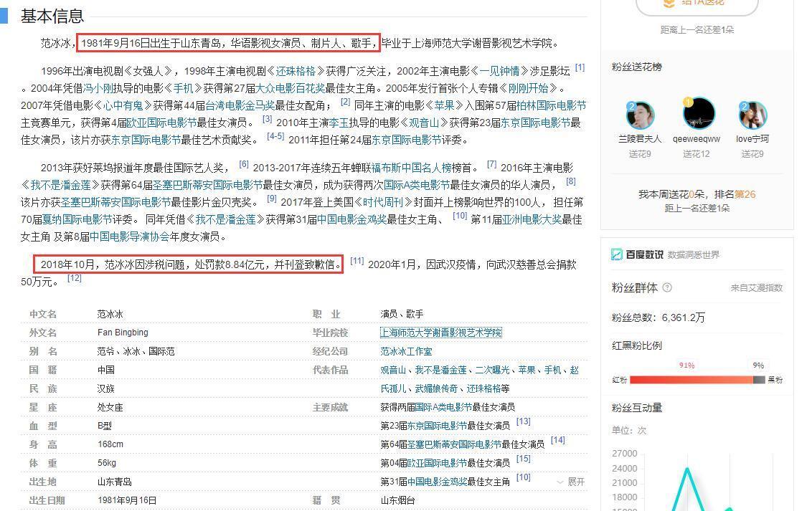Click citation [9] after 金贝壳奖
The width and height of the screenshot is (812, 511).
[272, 199]
